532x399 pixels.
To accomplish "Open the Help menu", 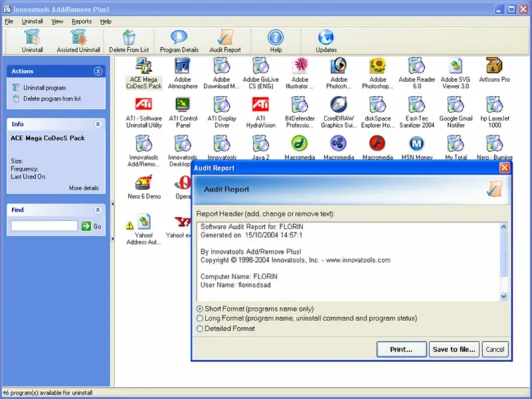I will tap(106, 21).
